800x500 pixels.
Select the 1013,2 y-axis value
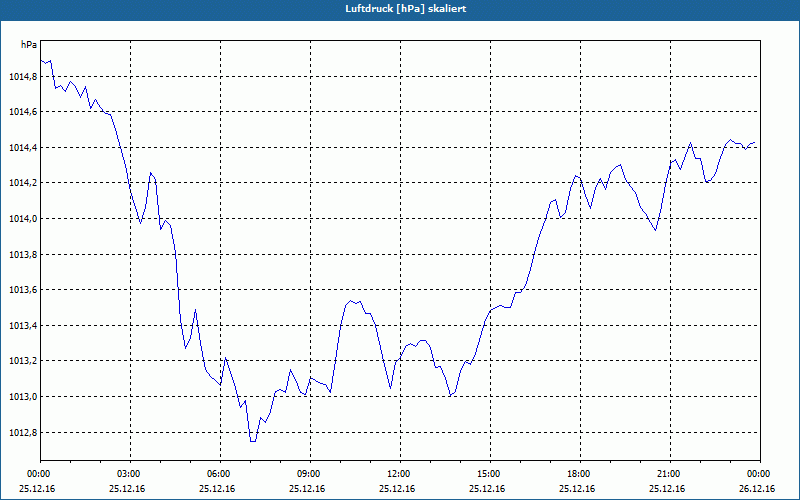coord(23,361)
